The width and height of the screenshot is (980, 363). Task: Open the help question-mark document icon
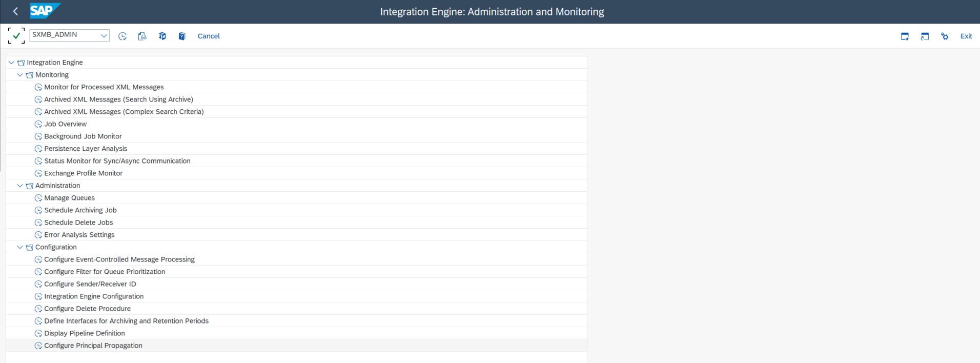(182, 36)
